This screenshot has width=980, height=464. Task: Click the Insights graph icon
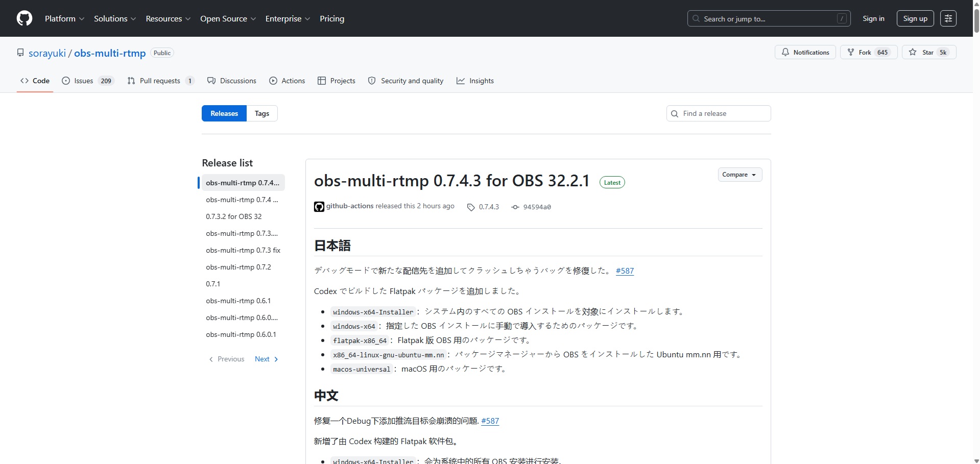(461, 81)
